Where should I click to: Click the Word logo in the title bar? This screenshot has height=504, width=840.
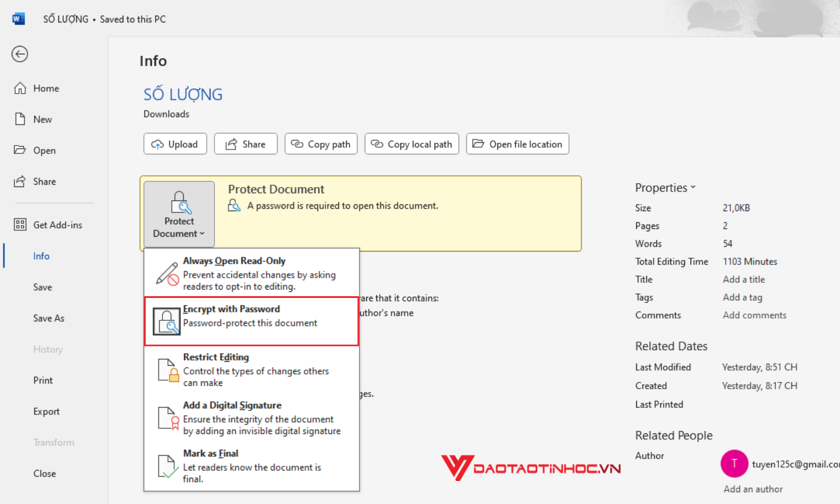[x=18, y=18]
